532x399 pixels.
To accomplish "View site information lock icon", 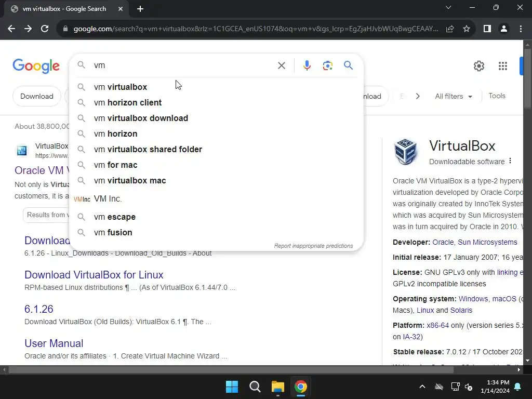I will pos(65,29).
